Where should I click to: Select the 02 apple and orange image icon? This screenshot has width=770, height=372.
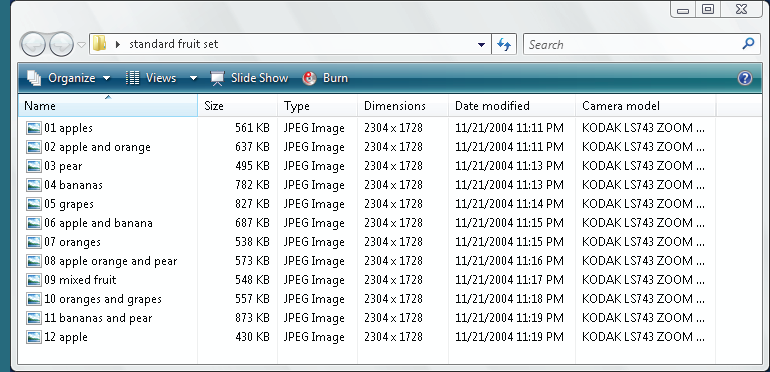pos(34,147)
